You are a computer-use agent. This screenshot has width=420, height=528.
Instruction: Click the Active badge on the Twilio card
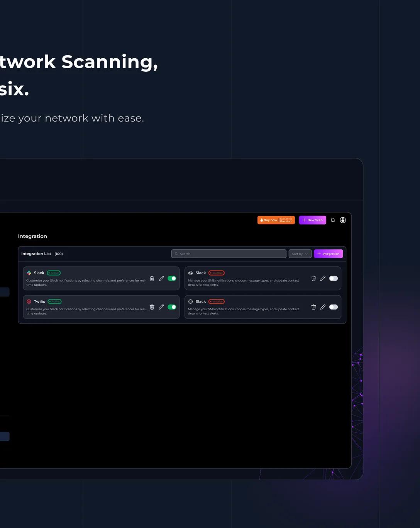[x=54, y=301]
